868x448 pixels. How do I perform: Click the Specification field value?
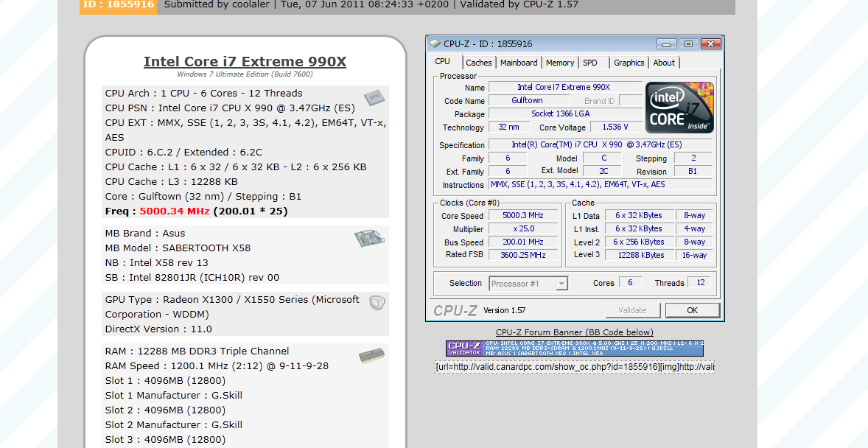click(x=601, y=144)
